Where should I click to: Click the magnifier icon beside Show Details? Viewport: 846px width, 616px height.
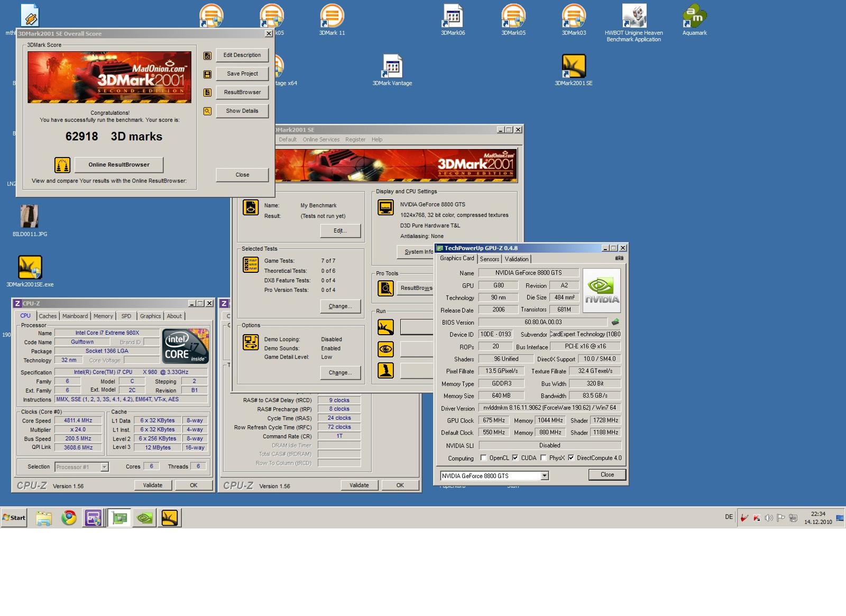[x=207, y=111]
